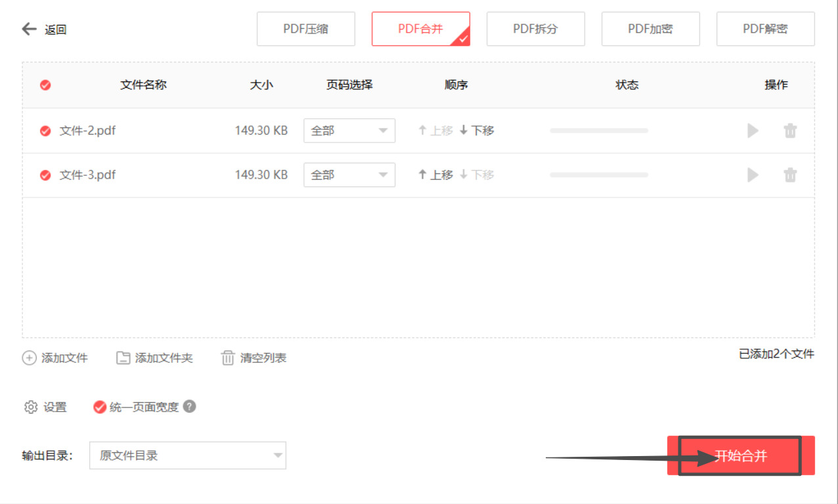Toggle the header select-all checkbox

pyautogui.click(x=45, y=85)
